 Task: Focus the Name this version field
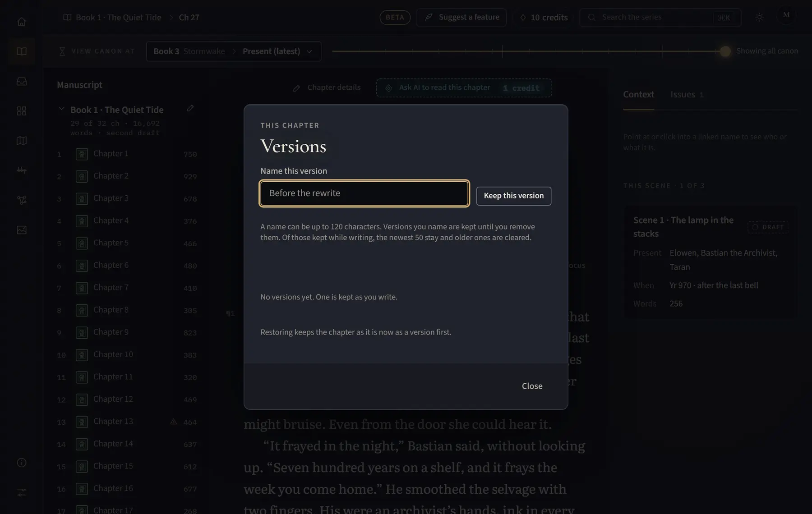pyautogui.click(x=364, y=193)
